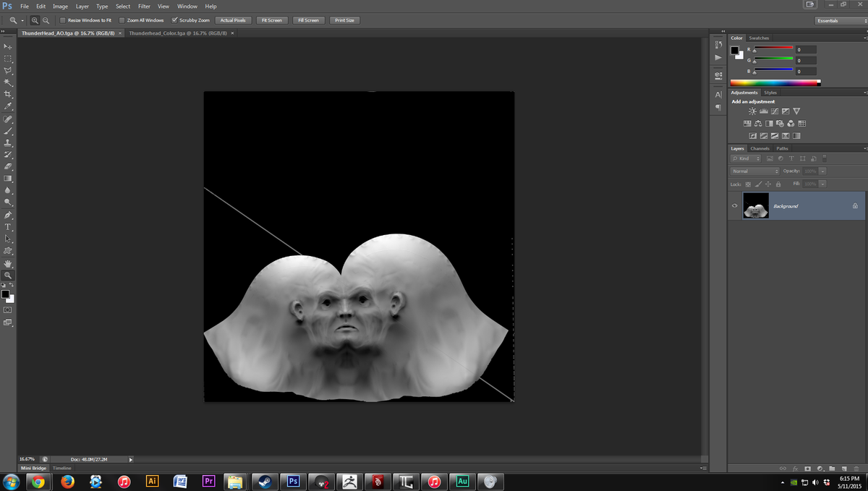The image size is (868, 491).
Task: Open the Essentials workspace dropdown
Action: point(840,20)
